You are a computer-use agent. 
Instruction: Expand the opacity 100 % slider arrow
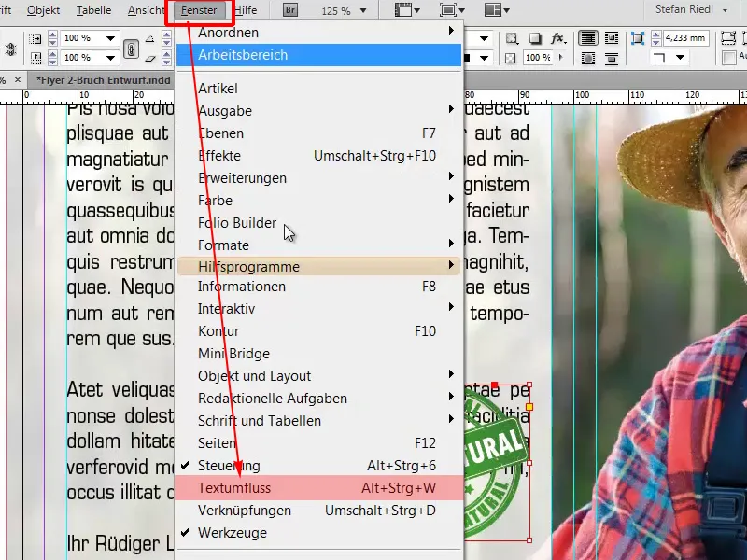[x=561, y=58]
